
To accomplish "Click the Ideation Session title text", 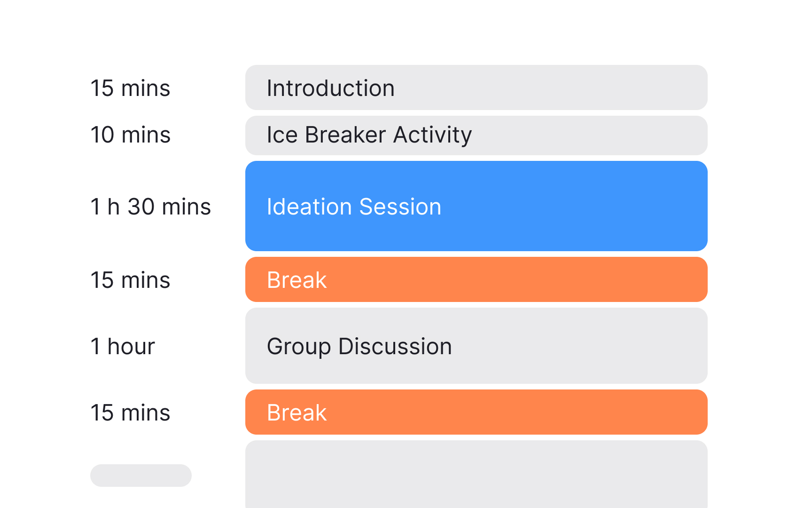I will [x=354, y=206].
